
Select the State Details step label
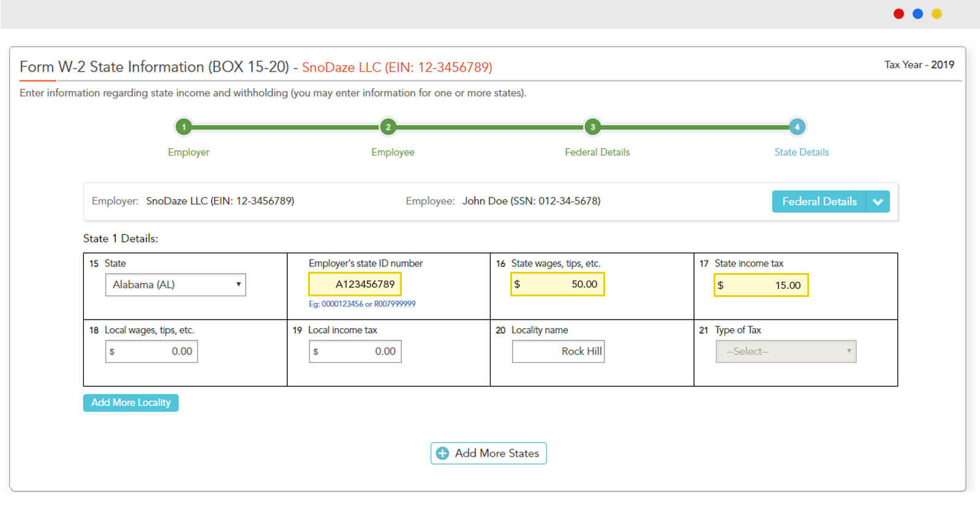pos(801,152)
